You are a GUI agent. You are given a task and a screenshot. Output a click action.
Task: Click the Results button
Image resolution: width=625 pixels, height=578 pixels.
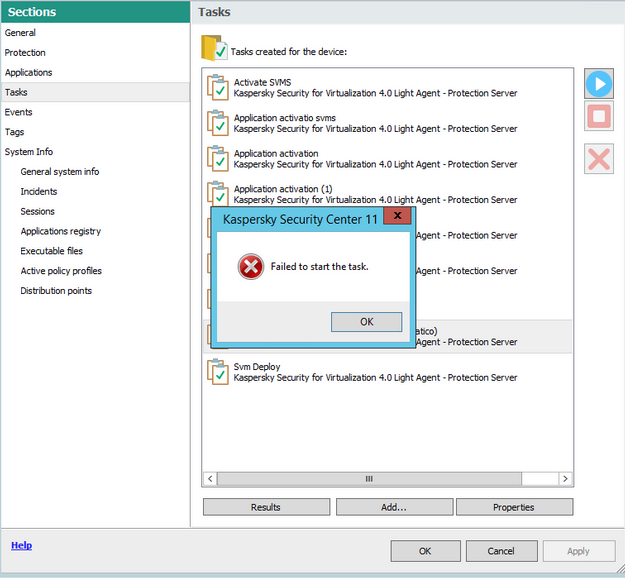(266, 507)
